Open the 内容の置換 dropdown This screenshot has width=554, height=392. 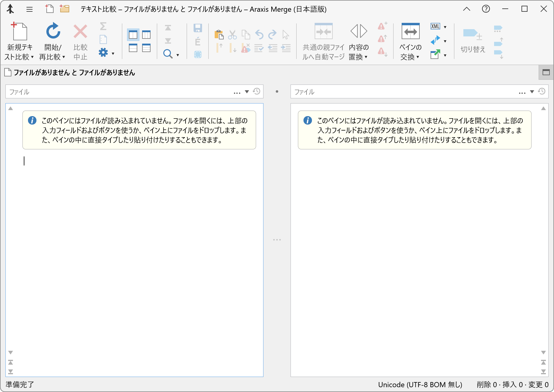pos(359,52)
